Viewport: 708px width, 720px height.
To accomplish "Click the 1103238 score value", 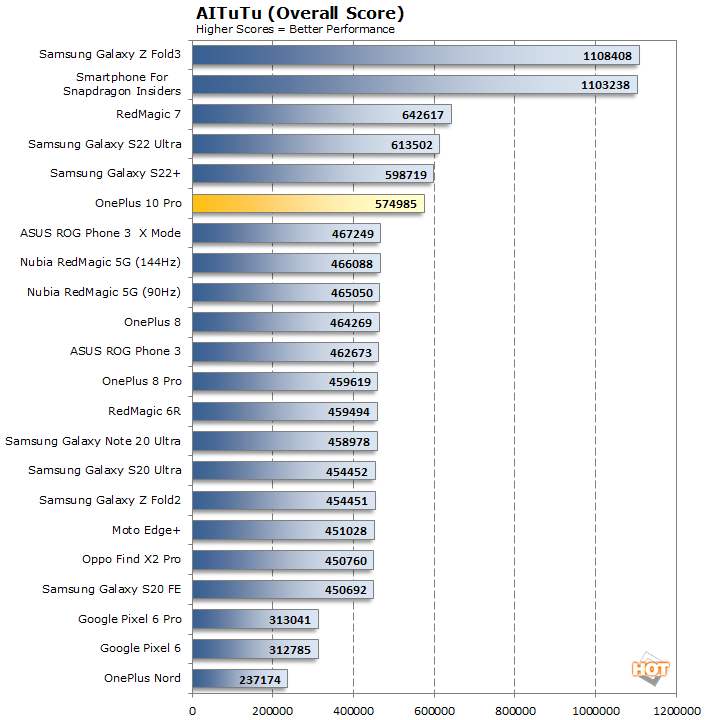I will point(605,85).
